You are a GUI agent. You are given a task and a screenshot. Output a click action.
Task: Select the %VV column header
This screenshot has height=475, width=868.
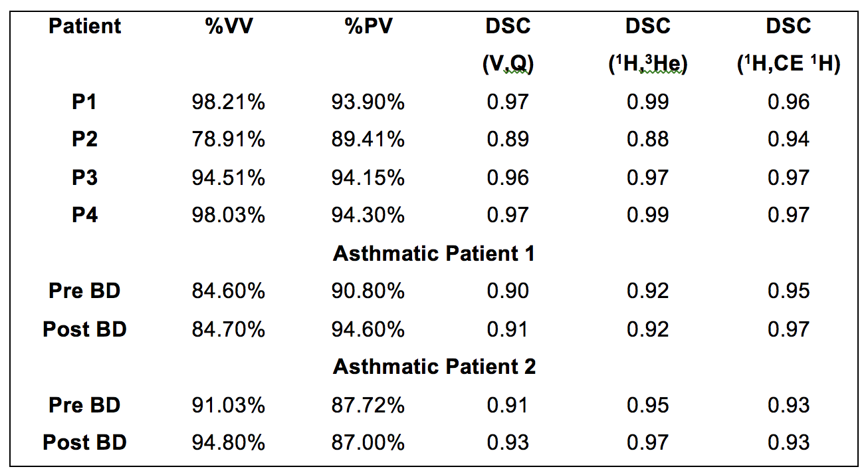(228, 27)
